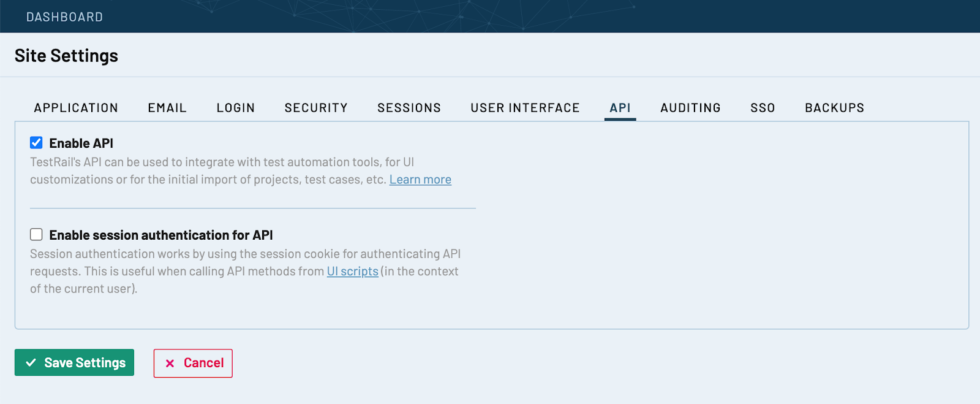Go to Dashboard in top navigation
980x404 pixels.
(x=64, y=17)
